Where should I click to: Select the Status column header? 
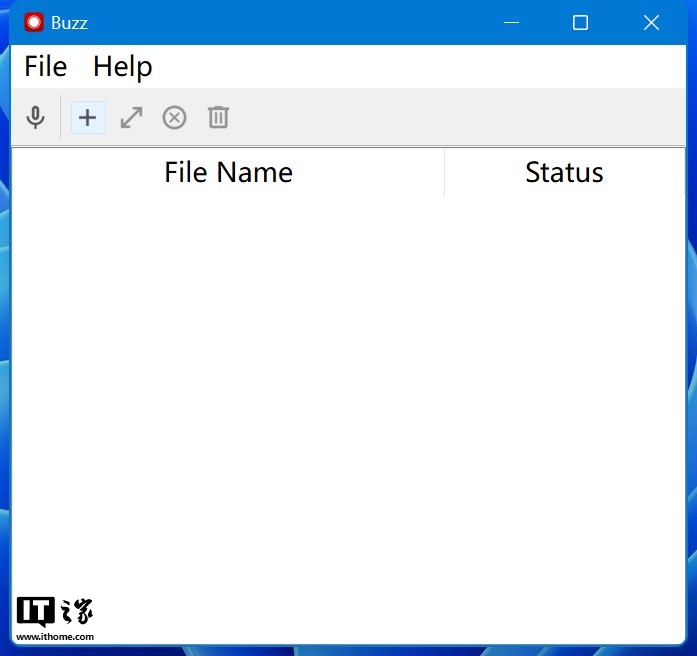(x=564, y=172)
